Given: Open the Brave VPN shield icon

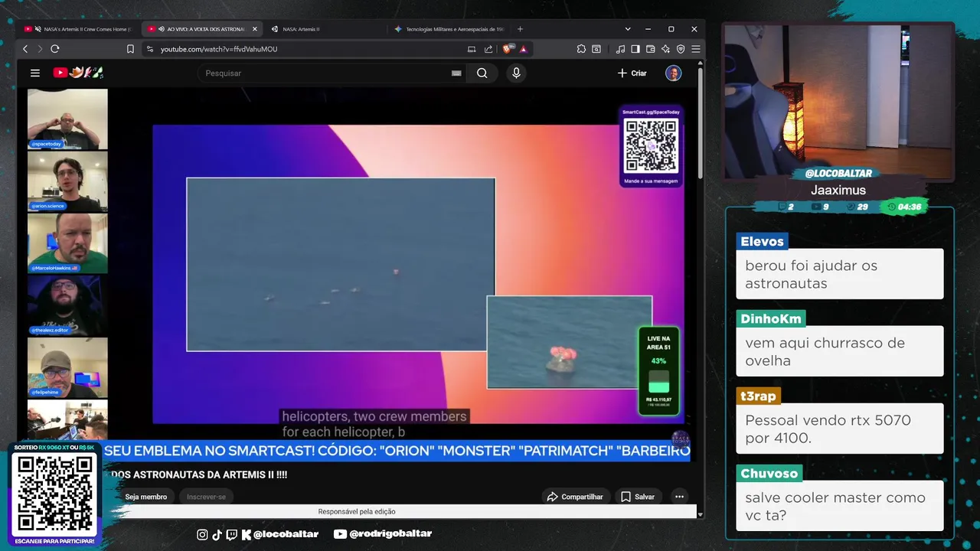Looking at the screenshot, I should click(680, 49).
